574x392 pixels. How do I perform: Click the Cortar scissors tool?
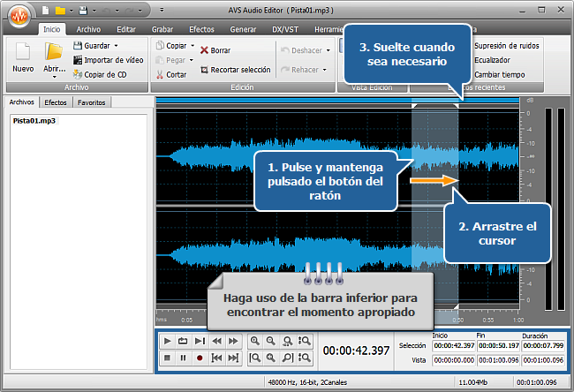click(170, 75)
